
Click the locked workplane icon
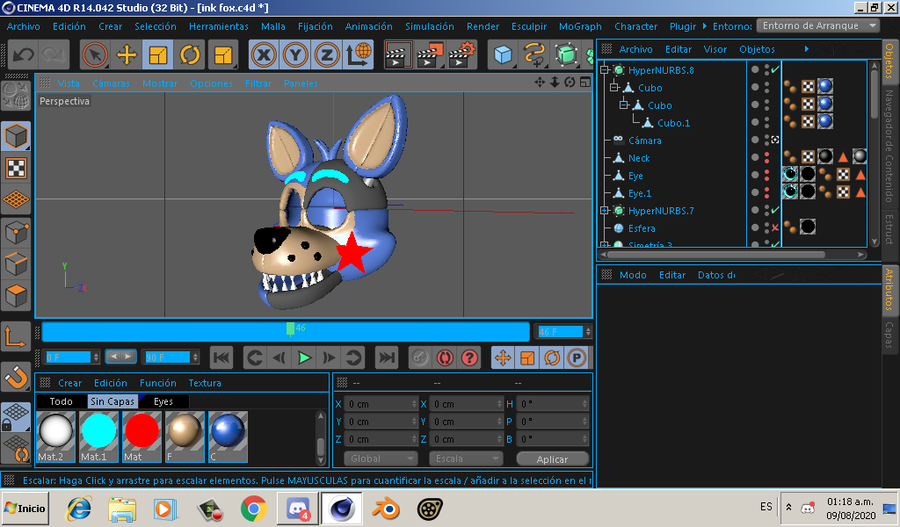[x=16, y=416]
